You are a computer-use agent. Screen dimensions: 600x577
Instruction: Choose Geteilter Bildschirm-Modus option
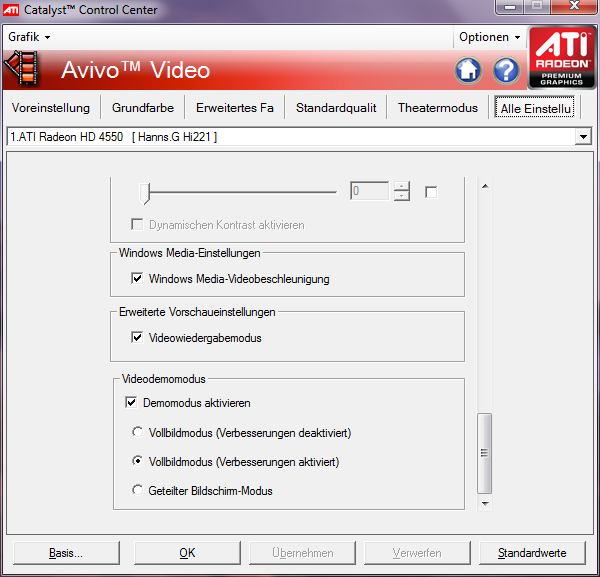[137, 490]
